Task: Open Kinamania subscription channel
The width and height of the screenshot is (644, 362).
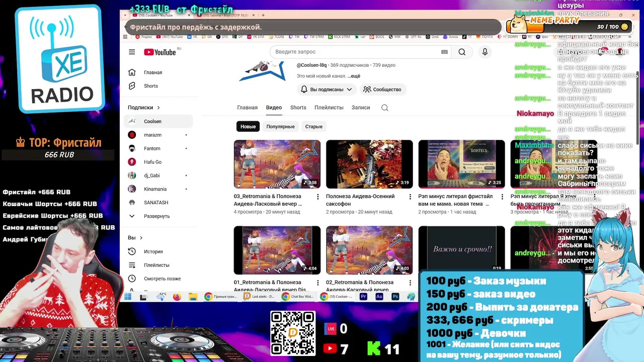Action: click(x=158, y=189)
